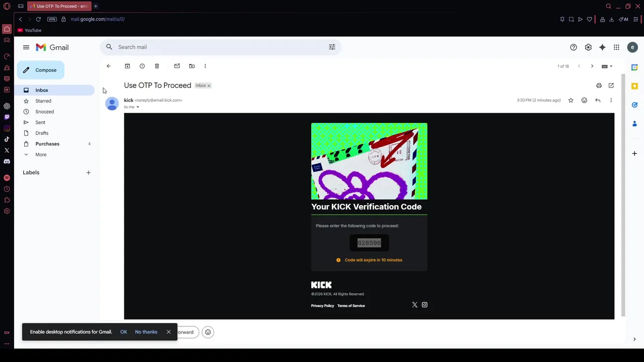
Task: Toggle browser VPN badge
Action: click(x=52, y=19)
